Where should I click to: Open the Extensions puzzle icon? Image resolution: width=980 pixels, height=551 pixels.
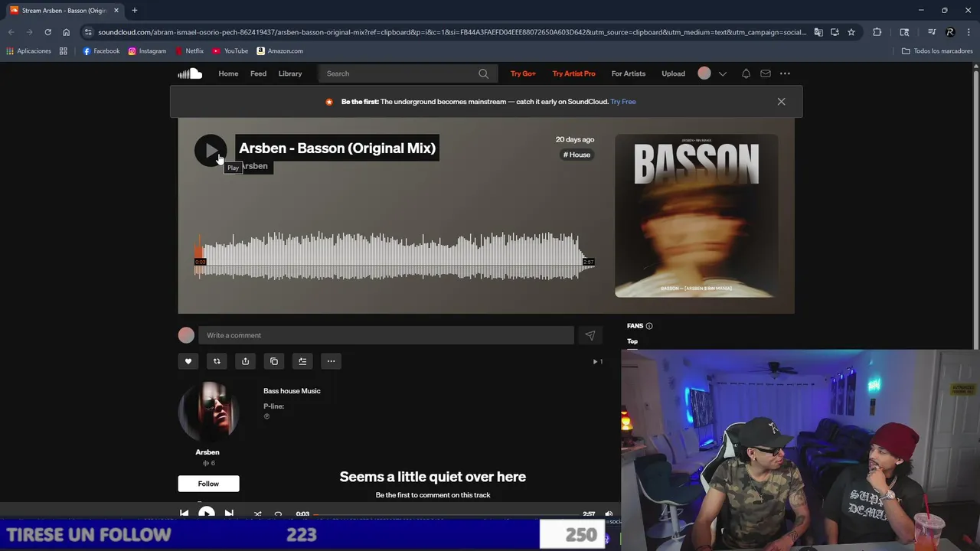(877, 32)
